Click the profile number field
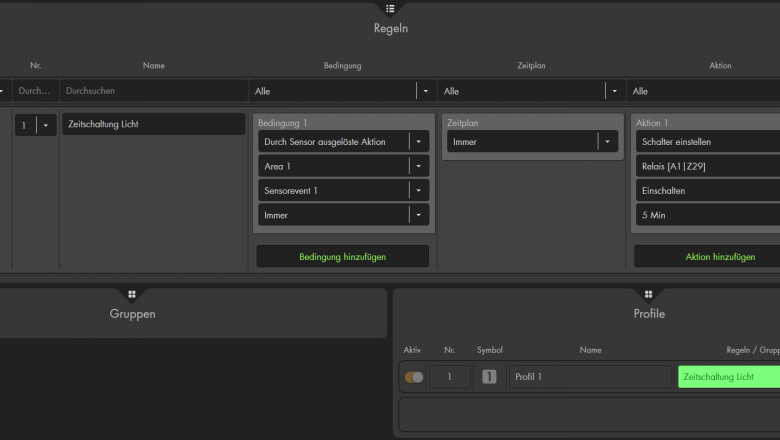 click(450, 377)
